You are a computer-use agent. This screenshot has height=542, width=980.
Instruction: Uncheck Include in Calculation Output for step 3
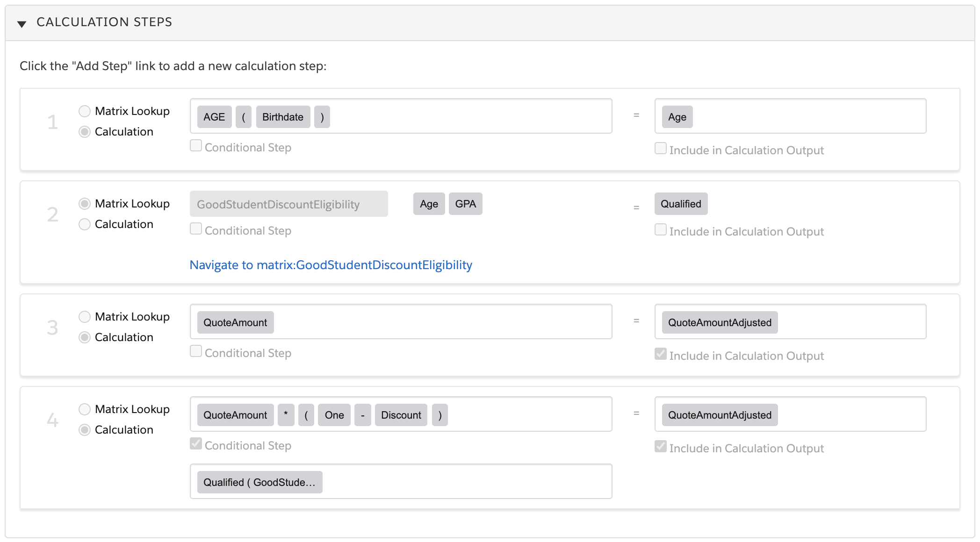coord(661,354)
